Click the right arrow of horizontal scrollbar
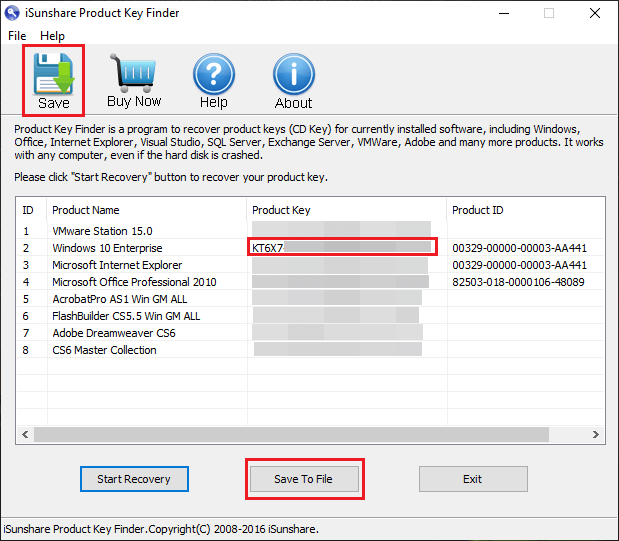The image size is (619, 541). [596, 434]
